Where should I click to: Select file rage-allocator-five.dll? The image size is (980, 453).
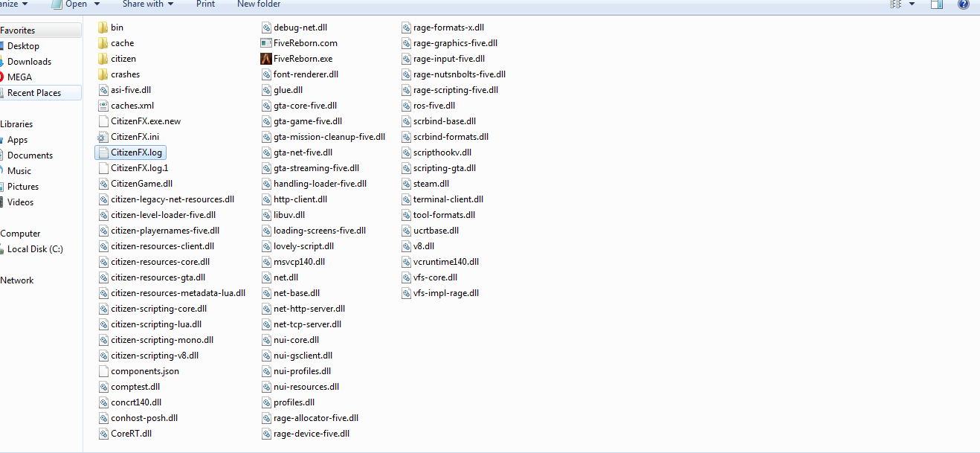tap(316, 418)
